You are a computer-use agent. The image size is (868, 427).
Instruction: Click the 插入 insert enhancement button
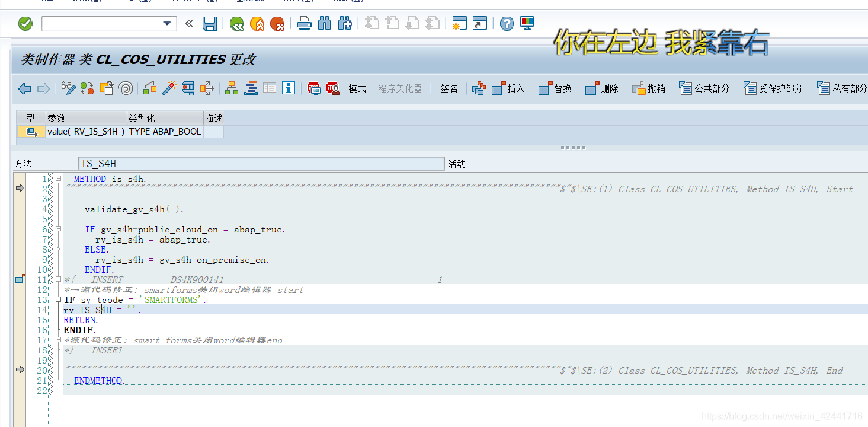coord(509,89)
